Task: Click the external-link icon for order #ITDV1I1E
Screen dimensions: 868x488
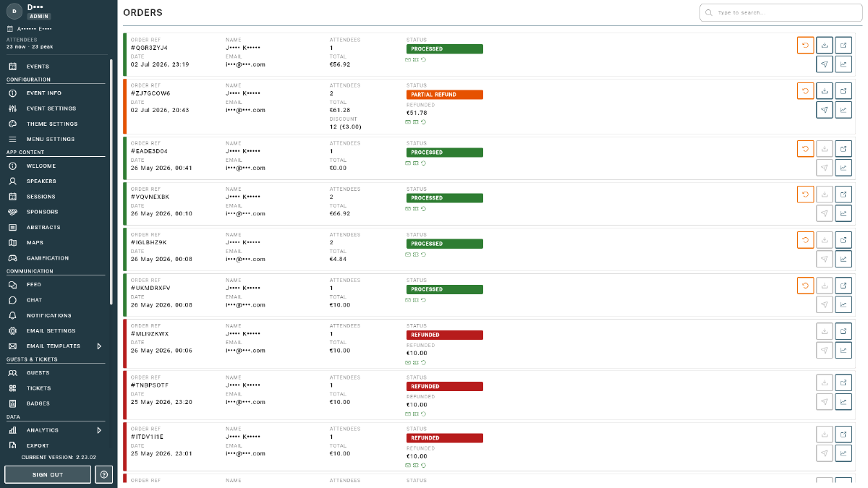Action: 843,434
